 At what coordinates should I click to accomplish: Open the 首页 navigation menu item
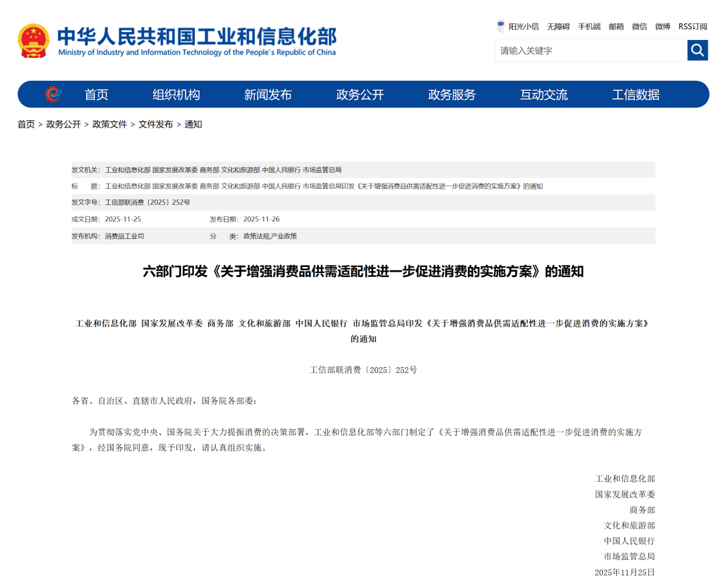tap(96, 95)
